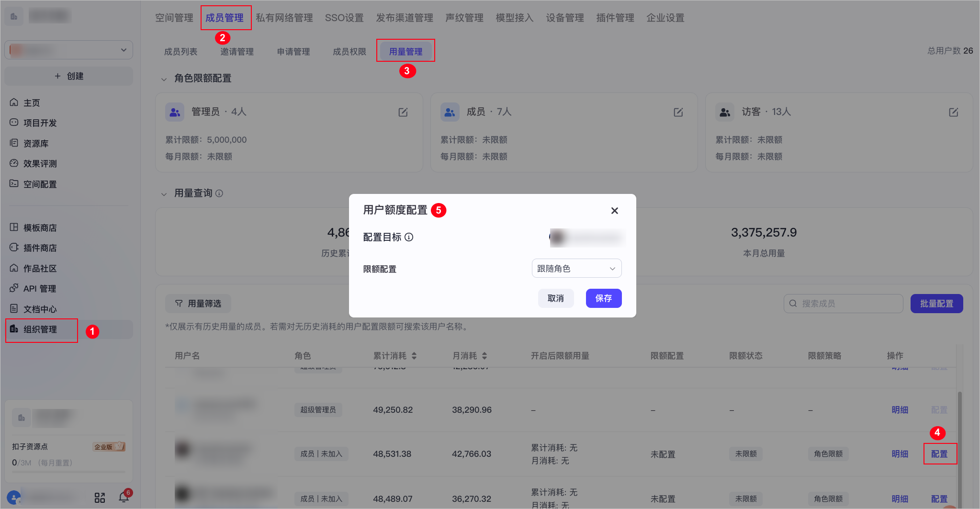Go to the 插件管理 tab
Screen dimensions: 980x509
[615, 18]
